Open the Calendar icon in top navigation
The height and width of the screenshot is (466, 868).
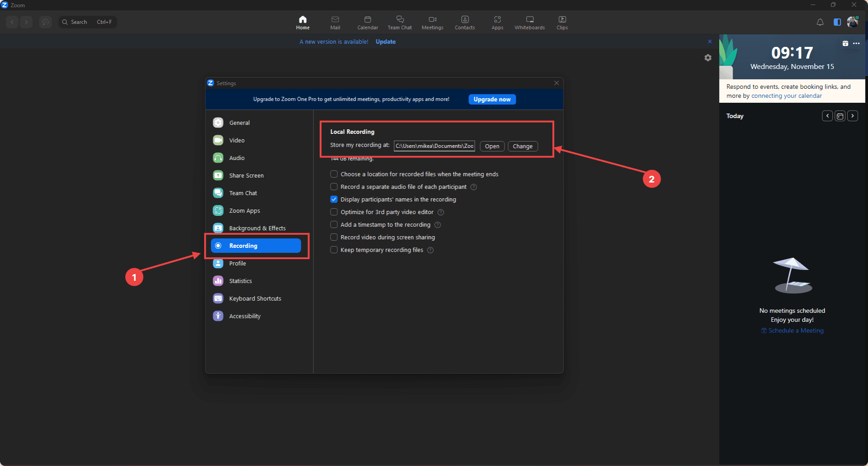[x=367, y=22]
